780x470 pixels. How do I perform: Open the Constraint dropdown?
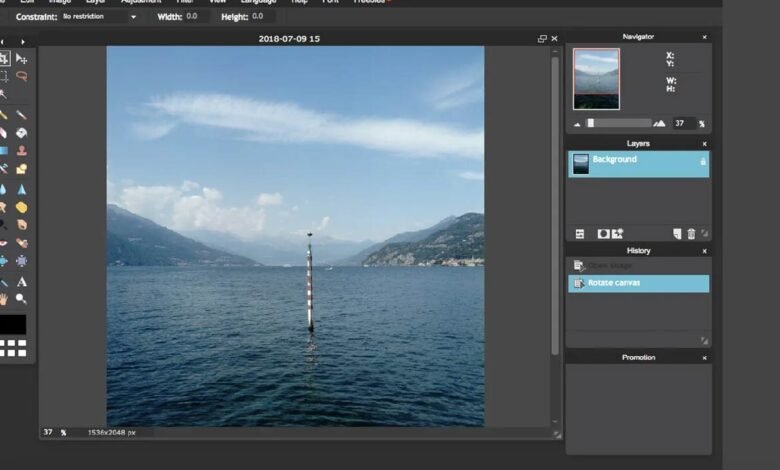coord(100,17)
